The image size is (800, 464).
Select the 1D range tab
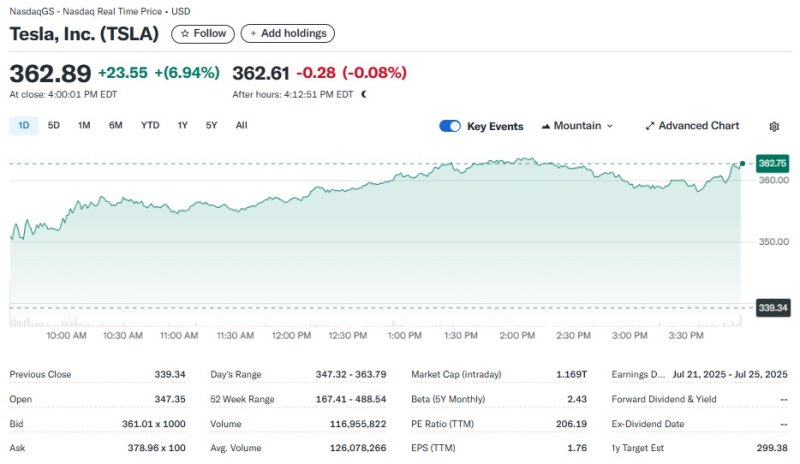[23, 126]
